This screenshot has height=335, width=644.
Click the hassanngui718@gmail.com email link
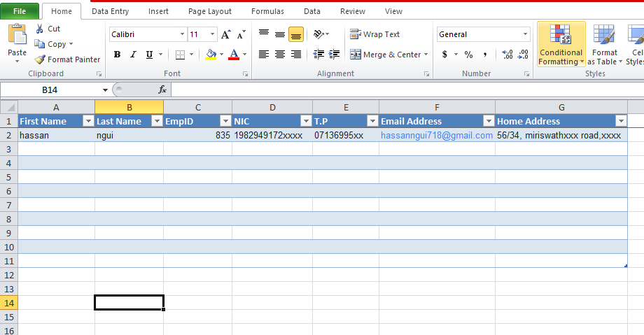(x=436, y=135)
